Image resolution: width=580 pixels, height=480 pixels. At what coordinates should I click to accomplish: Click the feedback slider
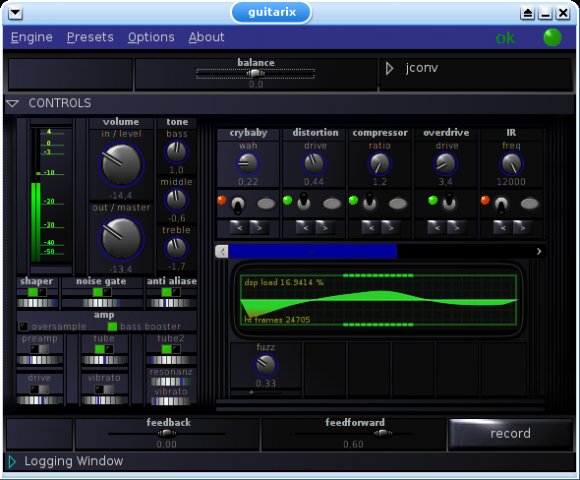167,433
